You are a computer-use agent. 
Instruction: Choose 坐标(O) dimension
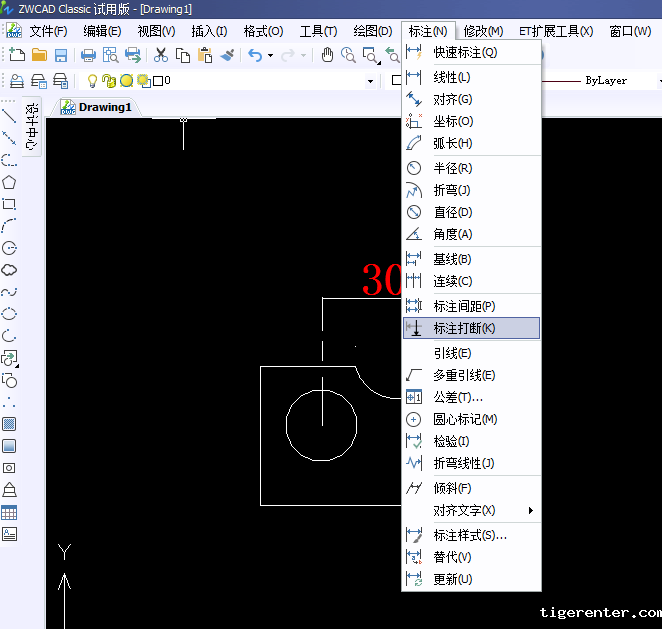coord(472,121)
